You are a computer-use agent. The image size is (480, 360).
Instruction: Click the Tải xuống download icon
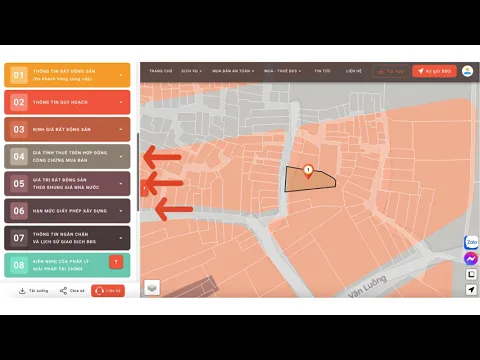[22, 291]
